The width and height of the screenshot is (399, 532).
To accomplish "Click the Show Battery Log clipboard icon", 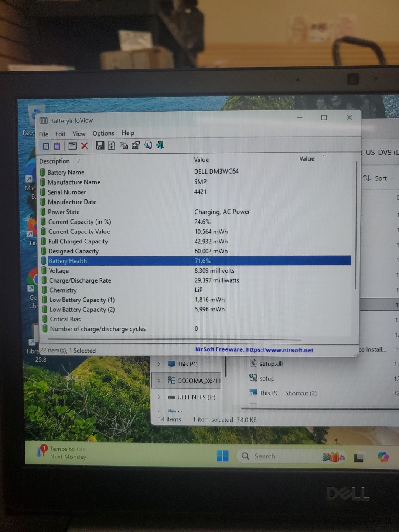I will [x=57, y=146].
